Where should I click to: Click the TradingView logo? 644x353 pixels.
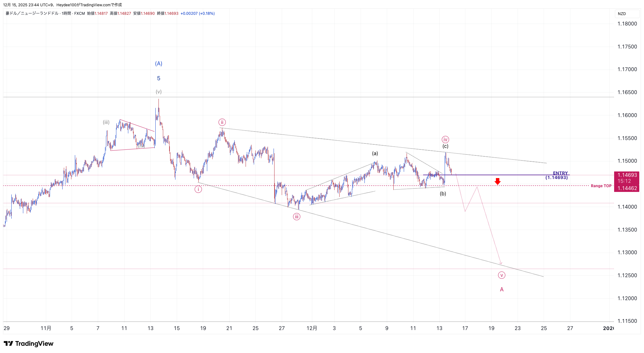[x=29, y=344]
